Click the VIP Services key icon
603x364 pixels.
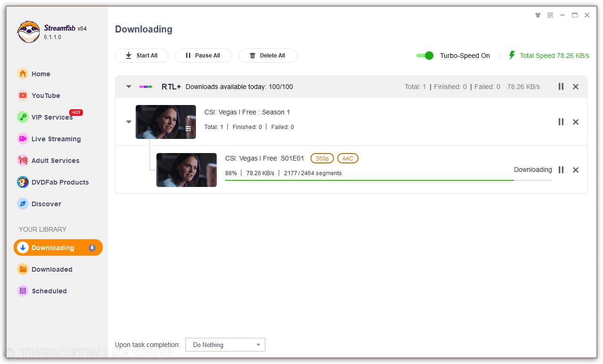coord(23,117)
